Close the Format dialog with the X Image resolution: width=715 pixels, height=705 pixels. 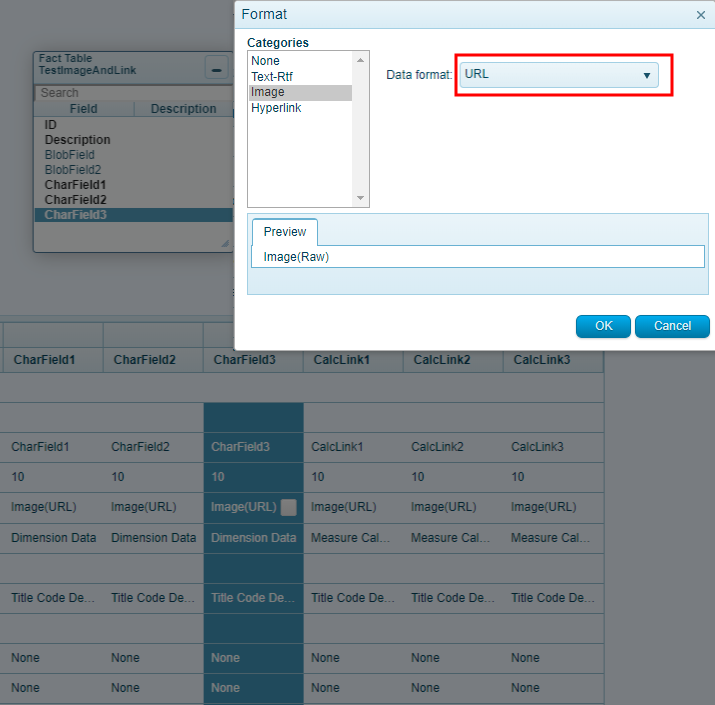click(x=700, y=15)
